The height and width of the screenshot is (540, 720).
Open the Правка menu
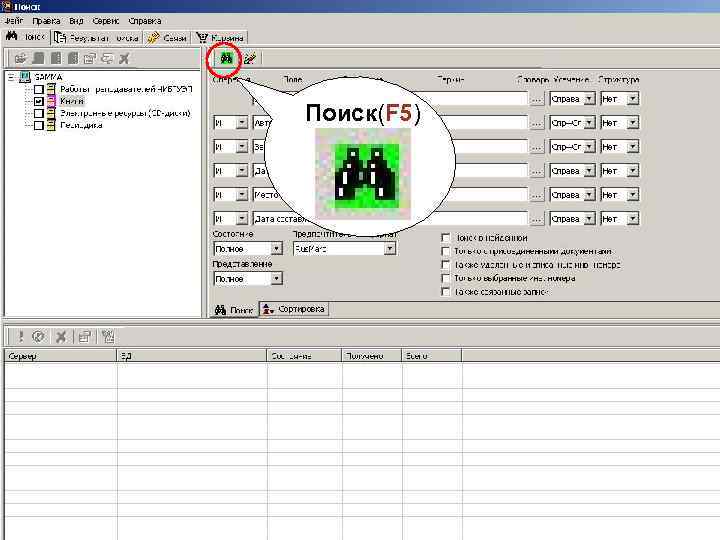point(46,21)
